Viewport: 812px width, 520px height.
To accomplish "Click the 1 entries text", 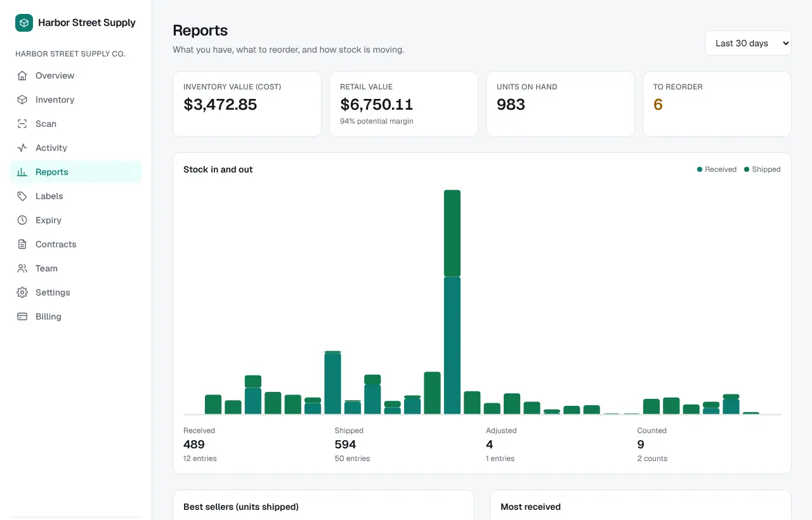I will click(x=500, y=458).
